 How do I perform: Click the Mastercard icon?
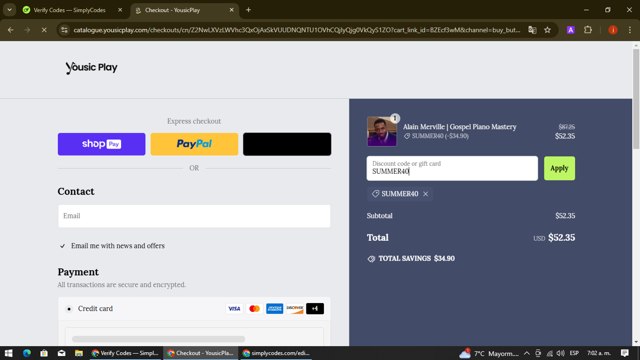pyautogui.click(x=254, y=309)
